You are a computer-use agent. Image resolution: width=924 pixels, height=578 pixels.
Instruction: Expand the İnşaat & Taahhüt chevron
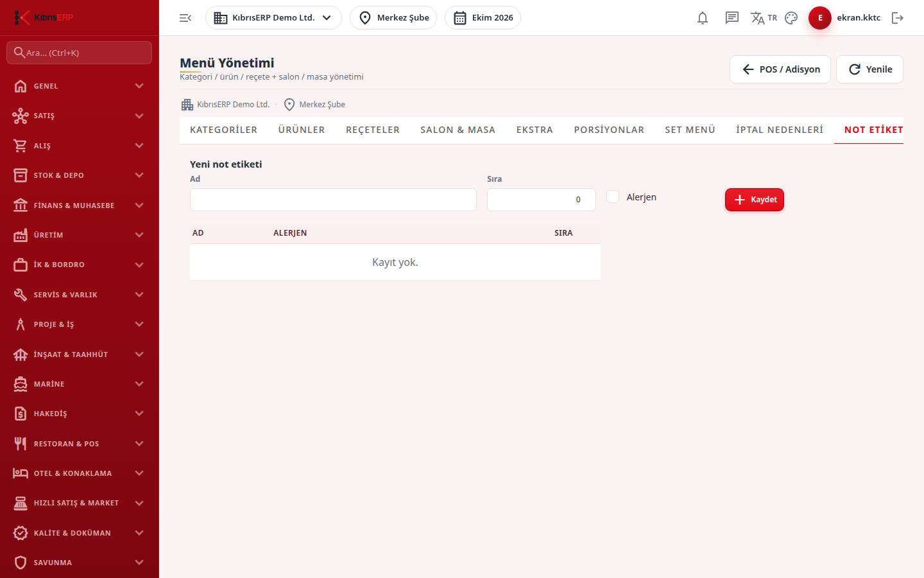pyautogui.click(x=139, y=355)
